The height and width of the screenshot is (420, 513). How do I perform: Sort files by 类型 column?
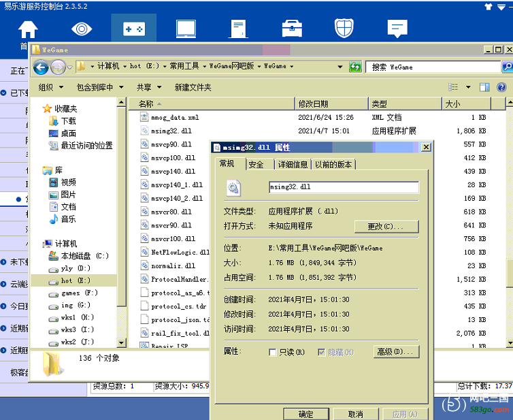pyautogui.click(x=405, y=103)
